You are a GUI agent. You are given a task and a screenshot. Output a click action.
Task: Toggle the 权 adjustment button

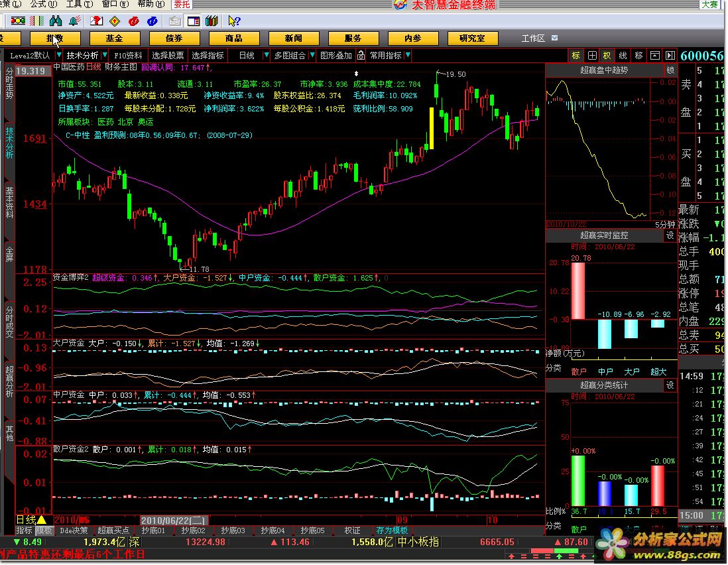(607, 55)
